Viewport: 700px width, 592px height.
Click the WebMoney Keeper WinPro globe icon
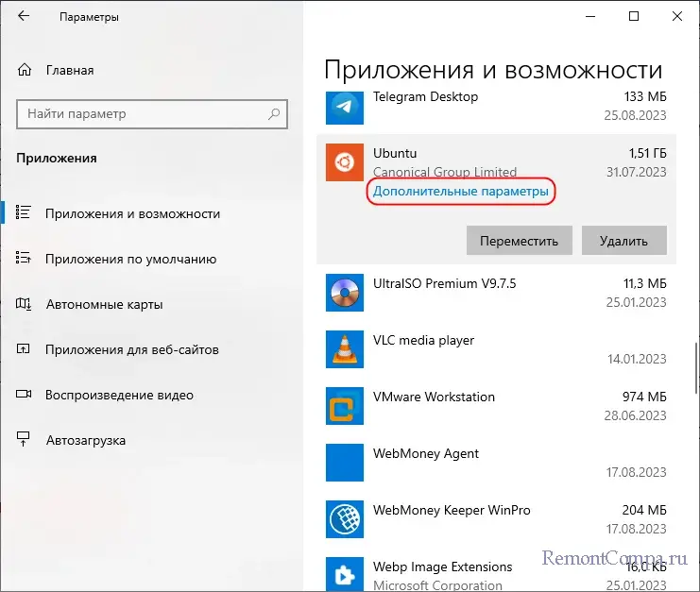tap(344, 519)
